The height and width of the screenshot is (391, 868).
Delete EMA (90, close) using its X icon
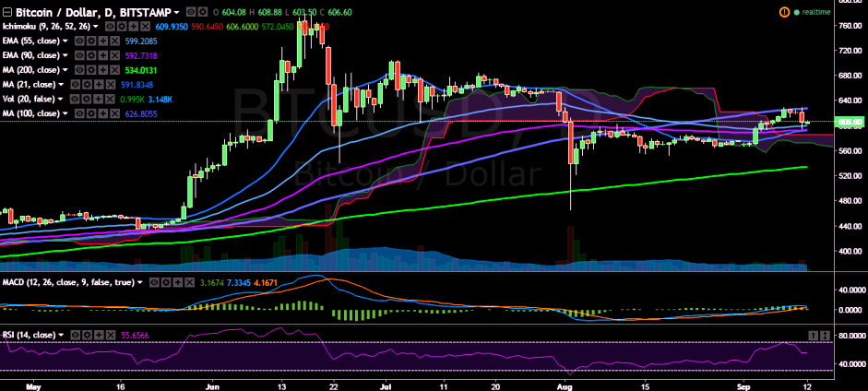click(x=114, y=55)
